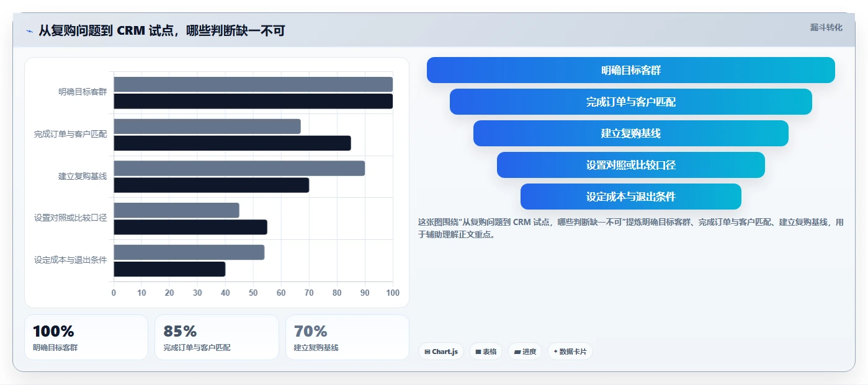Click the x-axis tick value 50
Viewport: 868px width, 385px height.
253,293
